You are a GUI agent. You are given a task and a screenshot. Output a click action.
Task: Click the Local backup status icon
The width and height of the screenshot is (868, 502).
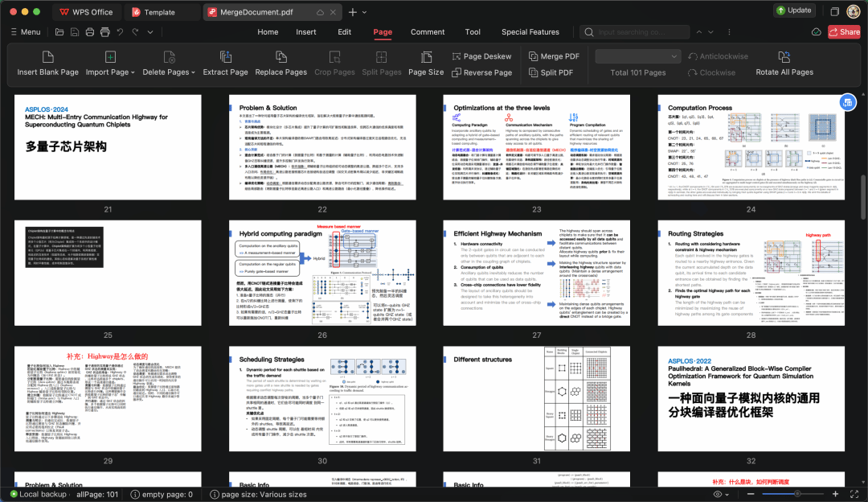(13, 494)
